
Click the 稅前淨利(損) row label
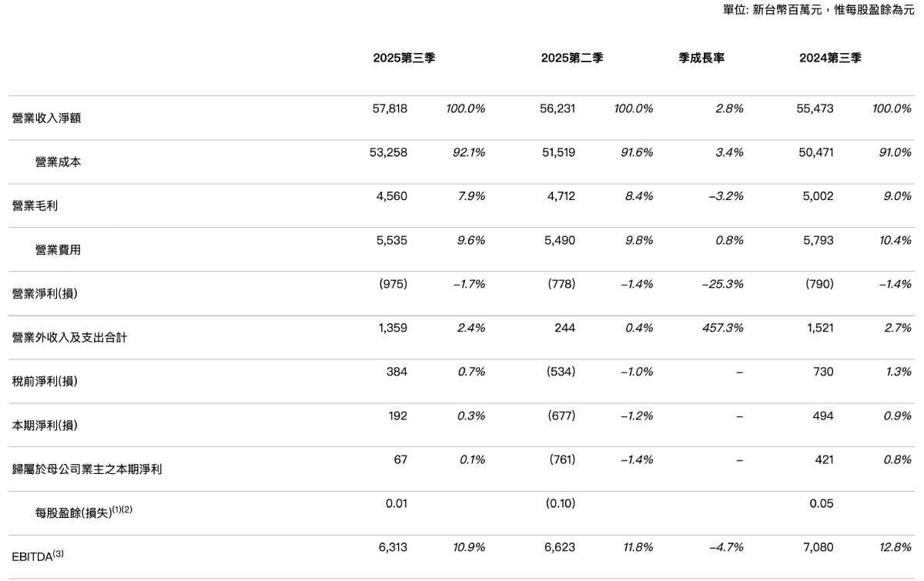45,382
